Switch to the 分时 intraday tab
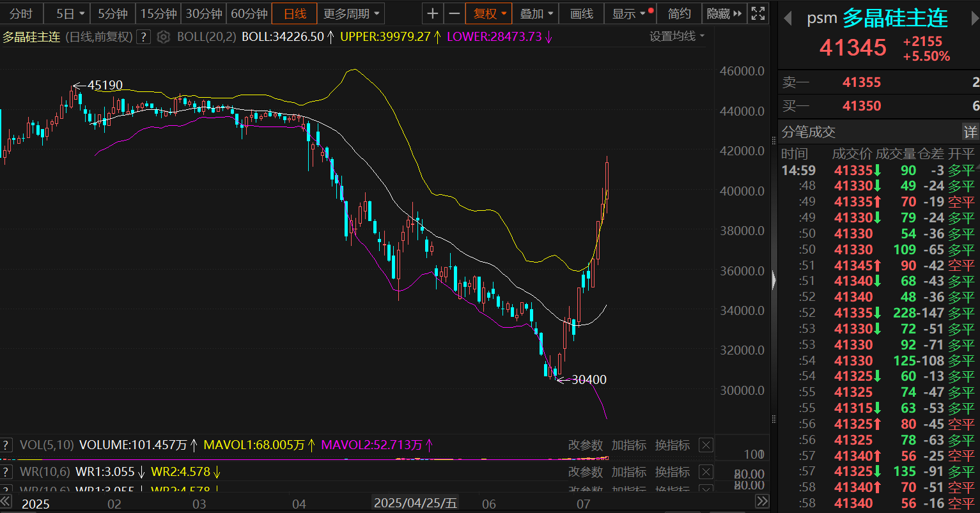Image resolution: width=980 pixels, height=513 pixels. pyautogui.click(x=21, y=13)
